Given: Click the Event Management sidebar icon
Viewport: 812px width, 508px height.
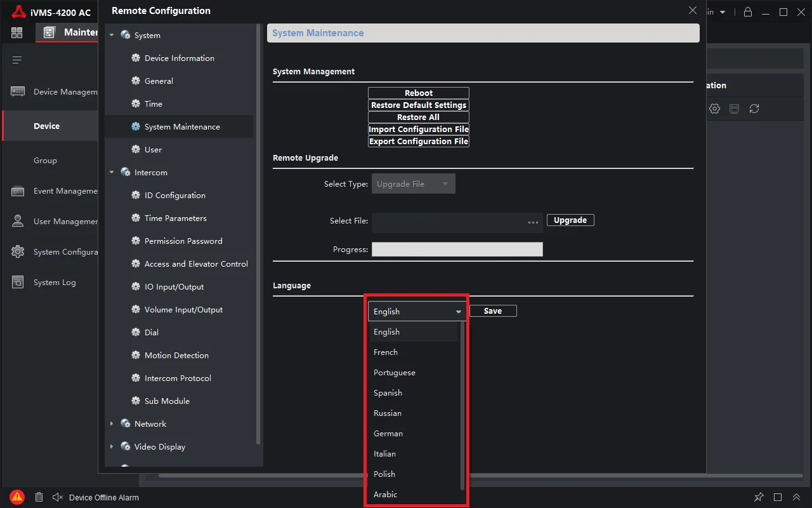Looking at the screenshot, I should point(18,191).
